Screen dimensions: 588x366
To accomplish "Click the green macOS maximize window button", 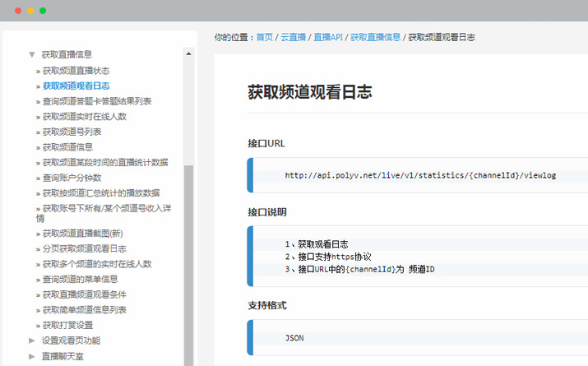I will pyautogui.click(x=43, y=11).
